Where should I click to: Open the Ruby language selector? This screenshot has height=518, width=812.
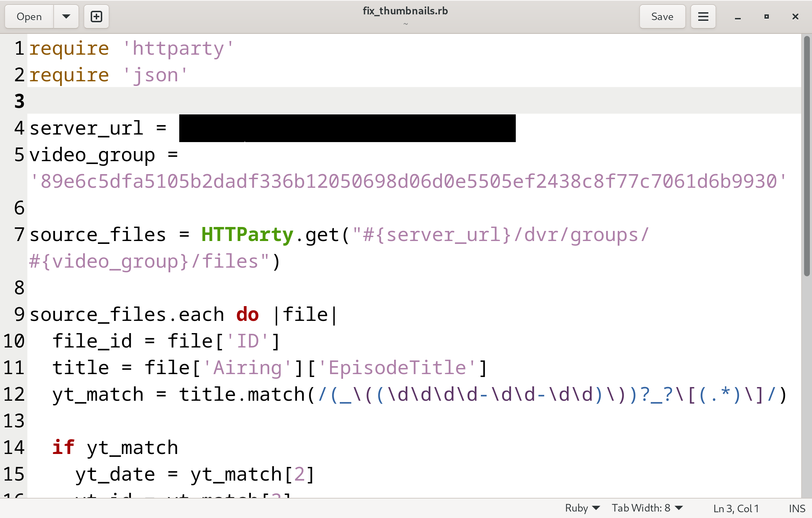coord(582,508)
